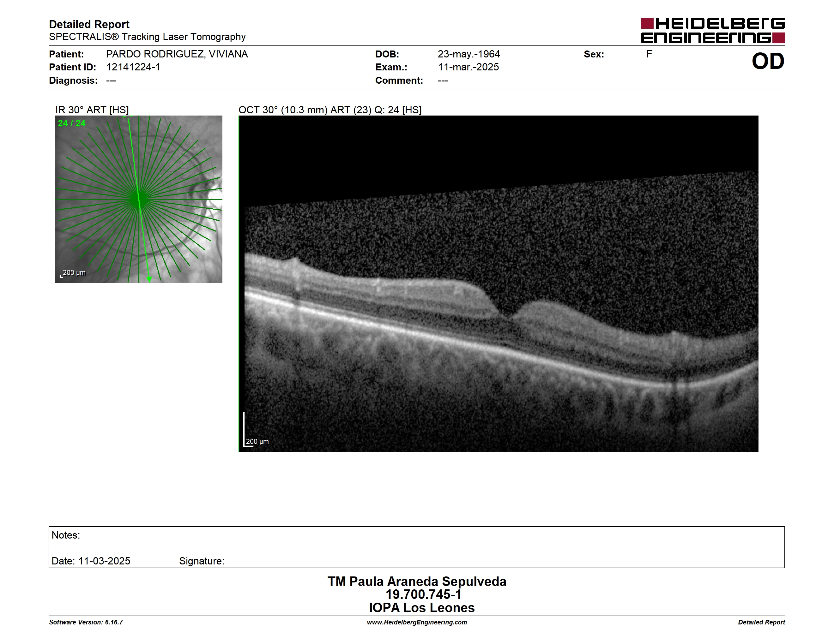834x644 pixels.
Task: Click the ID number '19.700.745-1'
Action: [423, 594]
